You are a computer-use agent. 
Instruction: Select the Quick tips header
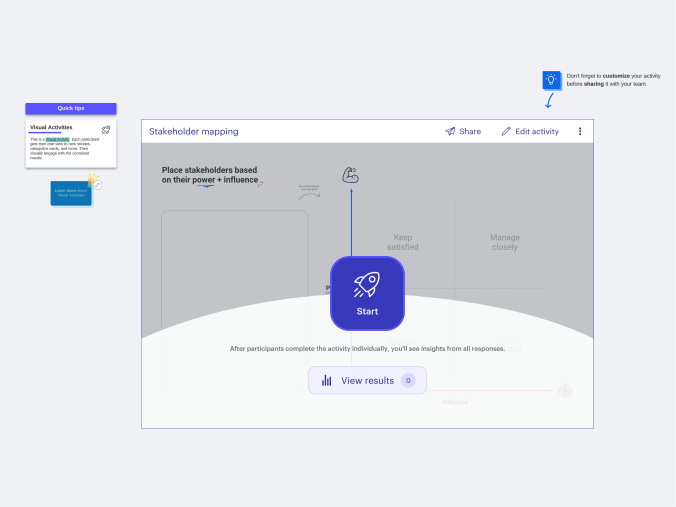71,108
